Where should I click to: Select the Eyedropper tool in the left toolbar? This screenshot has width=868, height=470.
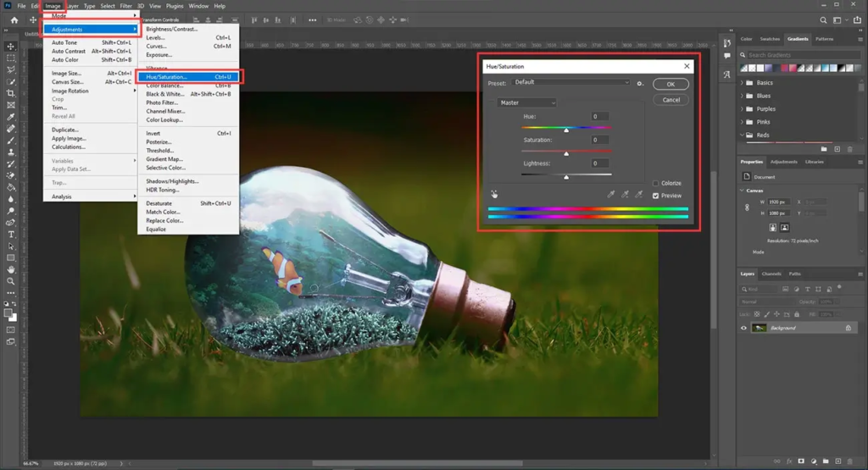click(x=10, y=117)
